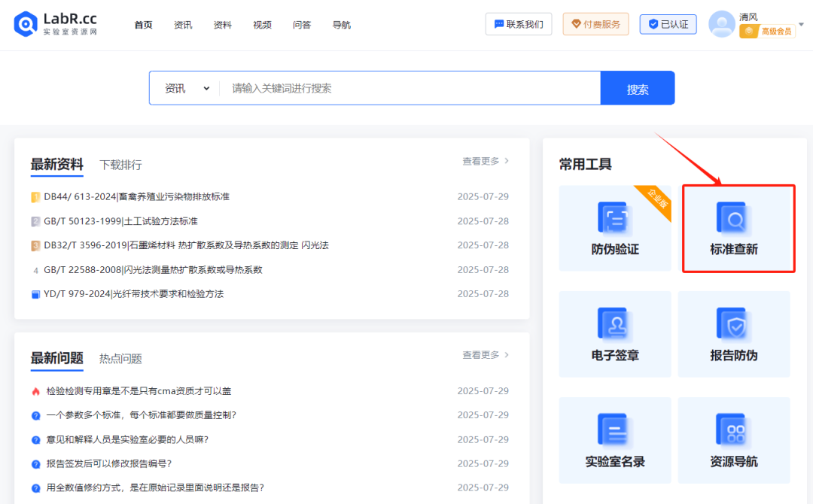Click the blue icon beside YD/T 979-2024
Viewport: 813px width, 504px height.
pos(35,295)
